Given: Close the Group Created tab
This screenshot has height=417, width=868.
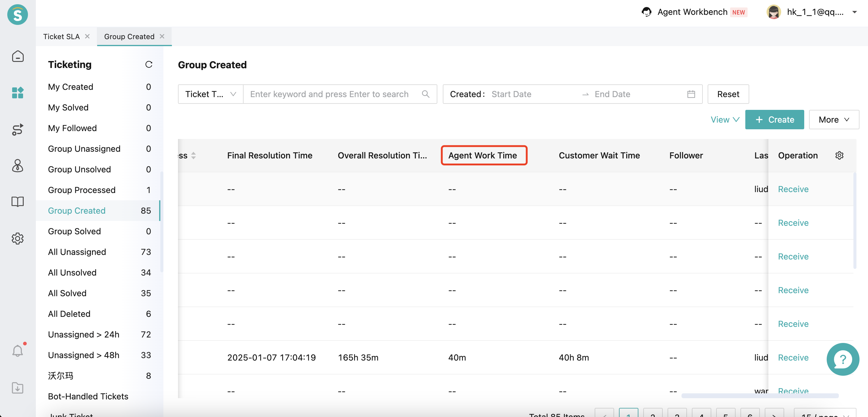Looking at the screenshot, I should [162, 36].
